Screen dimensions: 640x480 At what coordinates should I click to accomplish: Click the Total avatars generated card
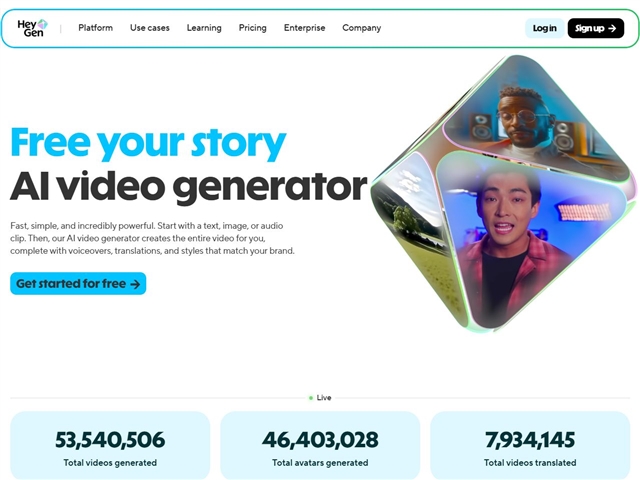(320, 445)
